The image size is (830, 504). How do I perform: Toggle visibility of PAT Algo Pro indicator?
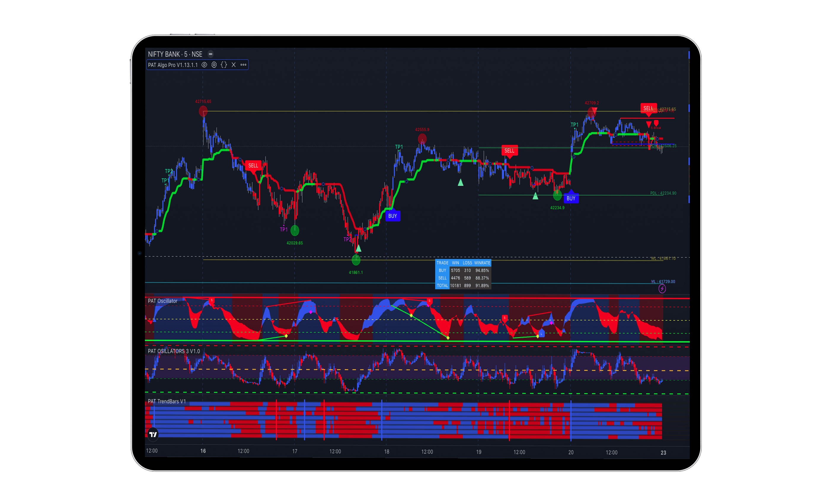[x=204, y=65]
